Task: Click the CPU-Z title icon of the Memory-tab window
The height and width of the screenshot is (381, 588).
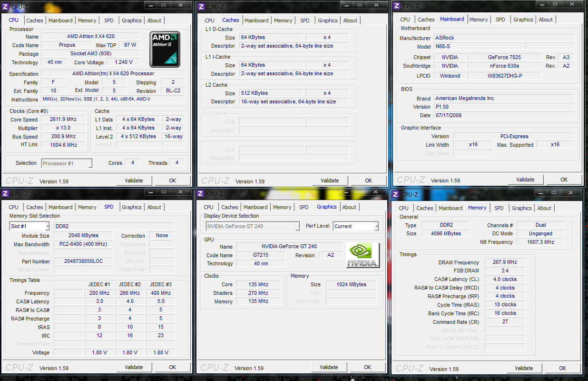Action: click(395, 194)
